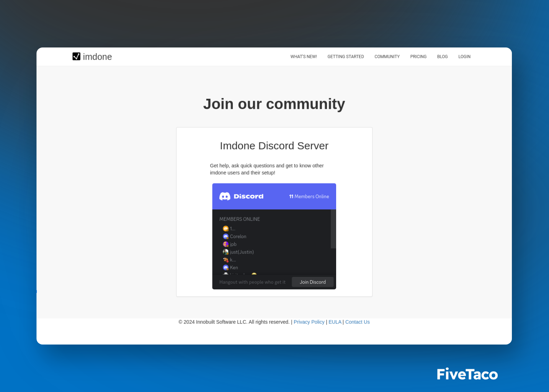Open the Privacy Policy link
This screenshot has height=392, width=549.
(x=309, y=322)
